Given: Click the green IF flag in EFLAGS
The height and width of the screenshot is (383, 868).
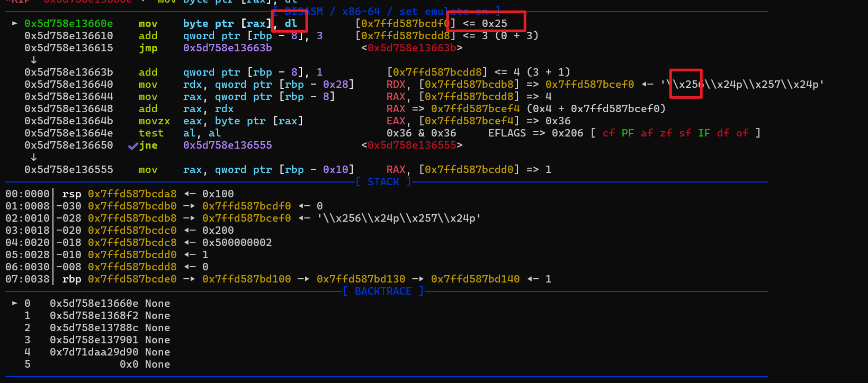Looking at the screenshot, I should click(704, 133).
